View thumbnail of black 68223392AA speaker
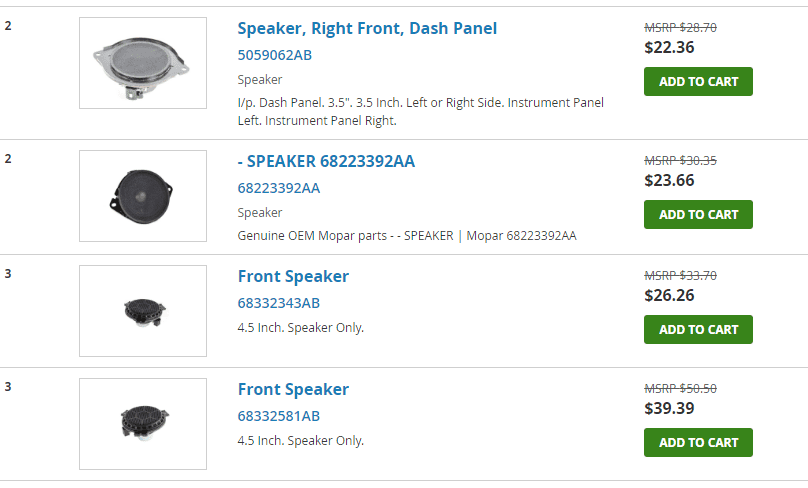Screen dimensions: 808x488 click(x=143, y=196)
